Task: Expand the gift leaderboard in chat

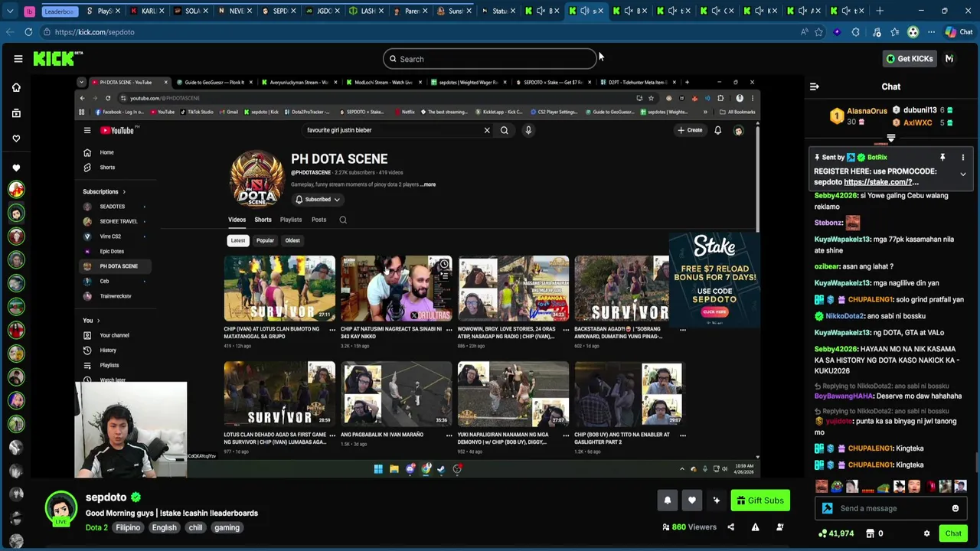Action: pos(890,139)
